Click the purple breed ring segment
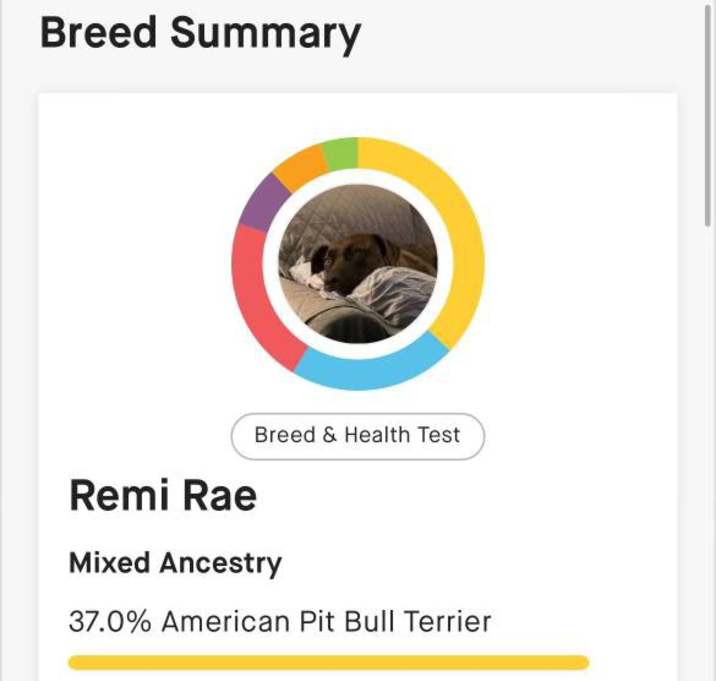This screenshot has height=681, width=716. [x=264, y=203]
